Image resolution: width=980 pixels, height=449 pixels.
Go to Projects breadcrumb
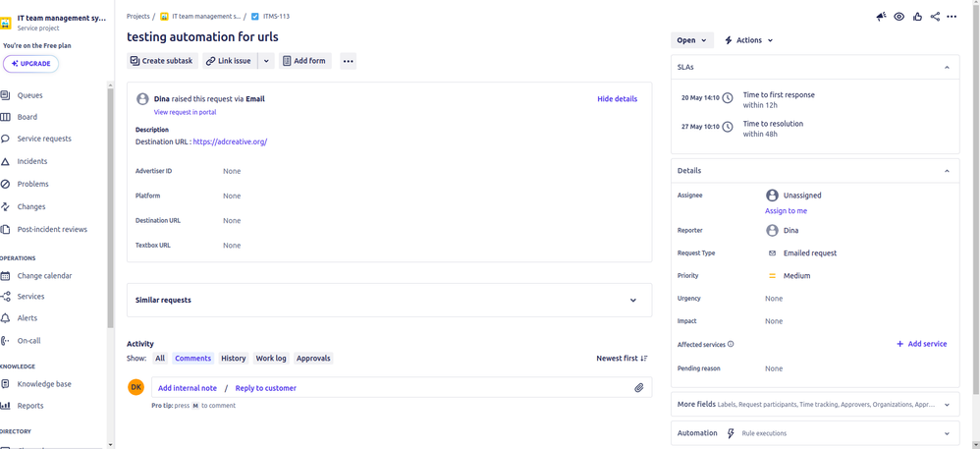[138, 17]
